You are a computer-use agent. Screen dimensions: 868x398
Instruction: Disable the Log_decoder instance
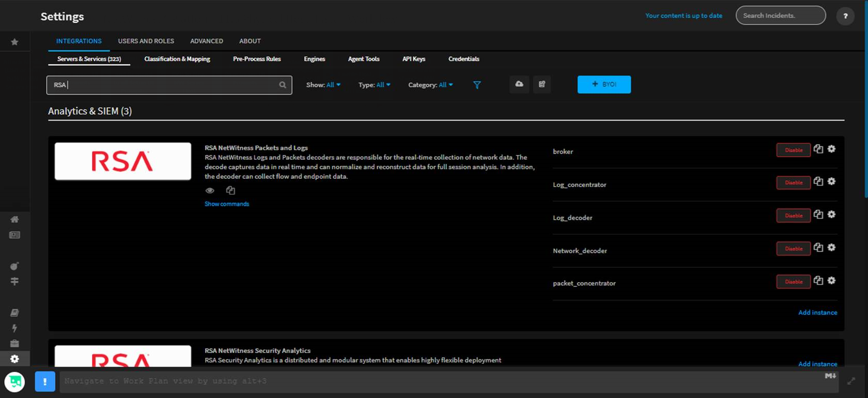(793, 216)
